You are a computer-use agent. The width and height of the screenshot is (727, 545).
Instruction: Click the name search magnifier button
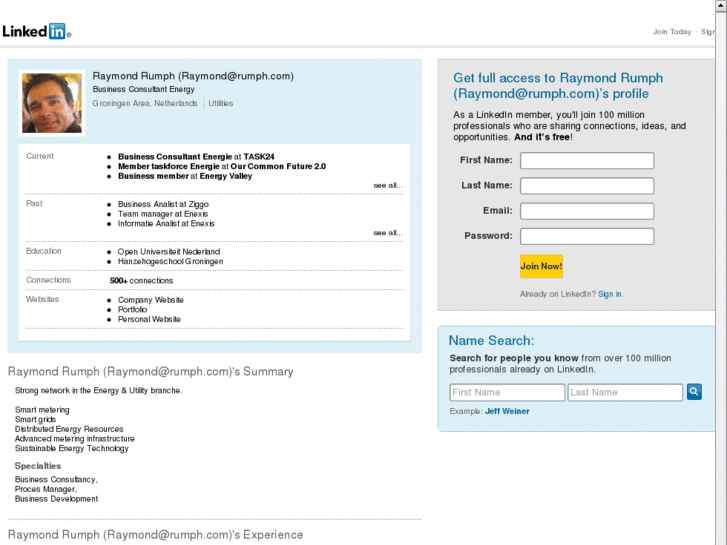694,392
